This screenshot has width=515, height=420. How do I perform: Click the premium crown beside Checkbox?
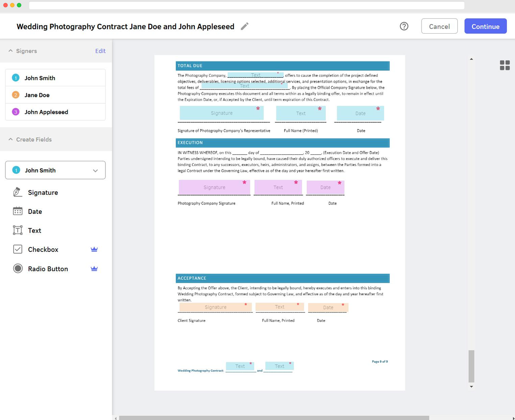(94, 249)
